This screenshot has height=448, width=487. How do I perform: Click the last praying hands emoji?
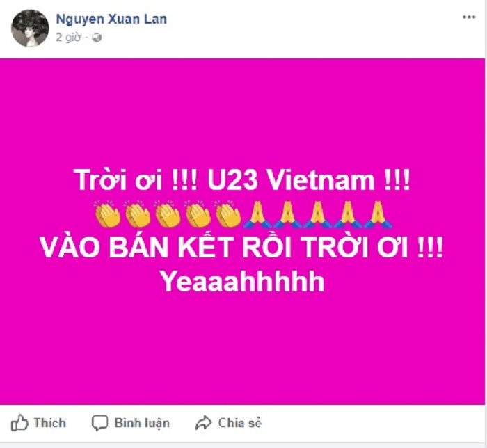378,215
